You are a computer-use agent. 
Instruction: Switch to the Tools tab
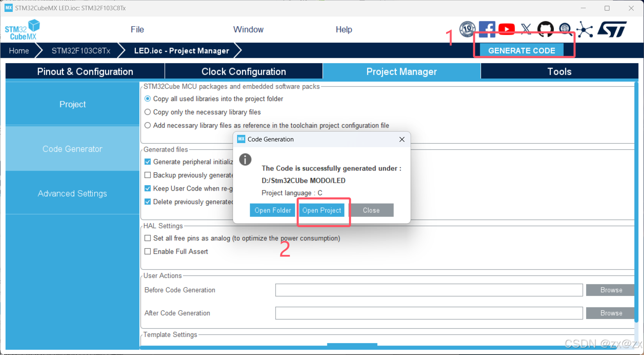560,71
